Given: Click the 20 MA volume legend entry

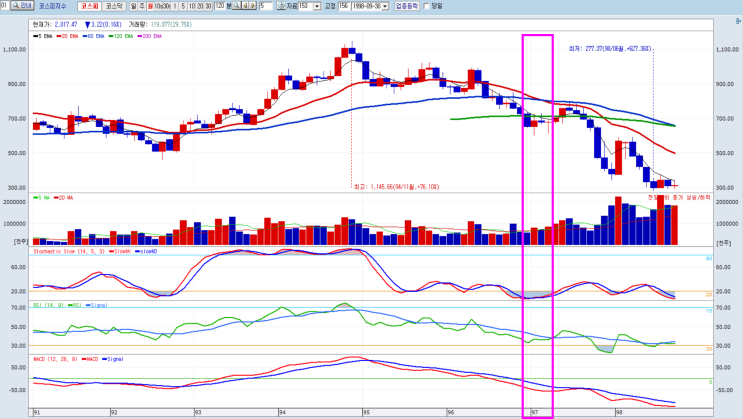Looking at the screenshot, I should click(x=63, y=198).
